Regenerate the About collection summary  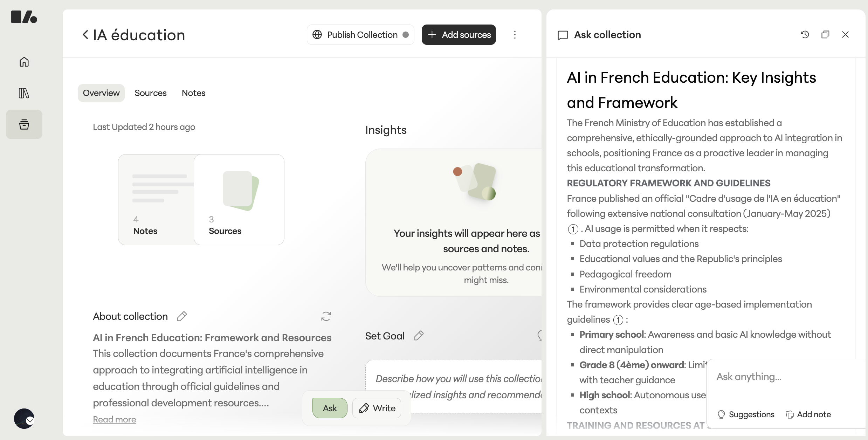click(326, 316)
